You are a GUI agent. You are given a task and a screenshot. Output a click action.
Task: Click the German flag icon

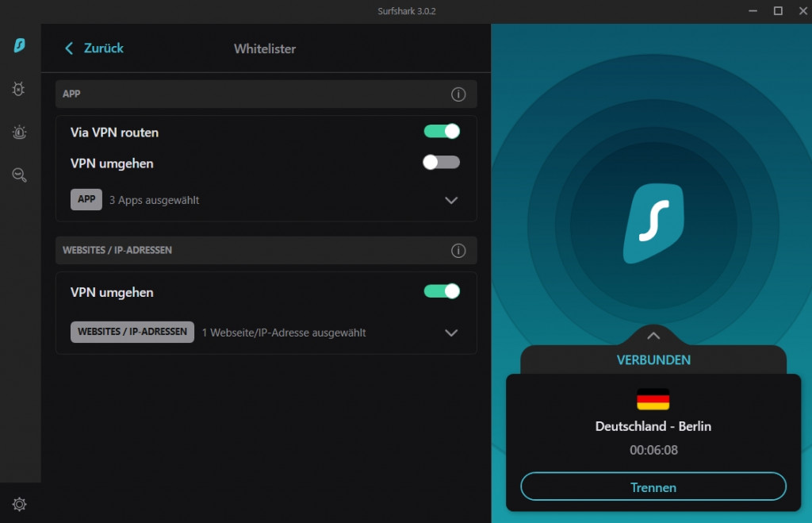point(653,399)
